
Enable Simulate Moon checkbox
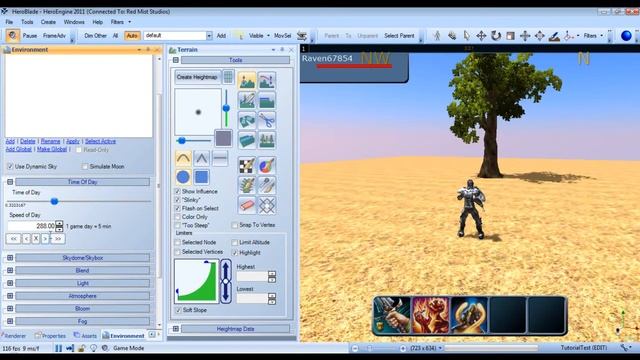pyautogui.click(x=85, y=166)
